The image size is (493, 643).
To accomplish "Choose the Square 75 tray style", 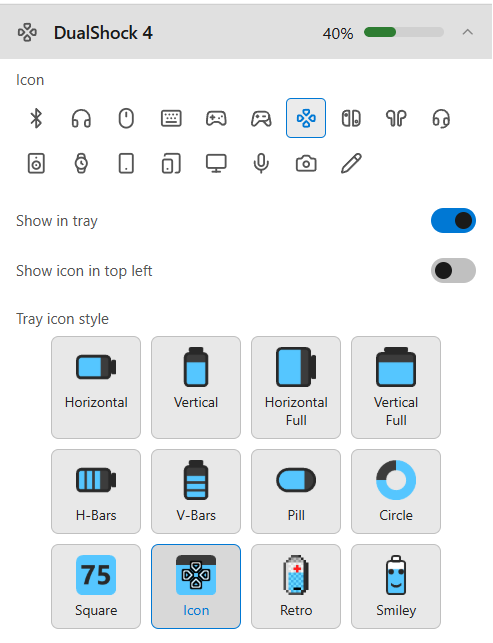I will click(96, 586).
